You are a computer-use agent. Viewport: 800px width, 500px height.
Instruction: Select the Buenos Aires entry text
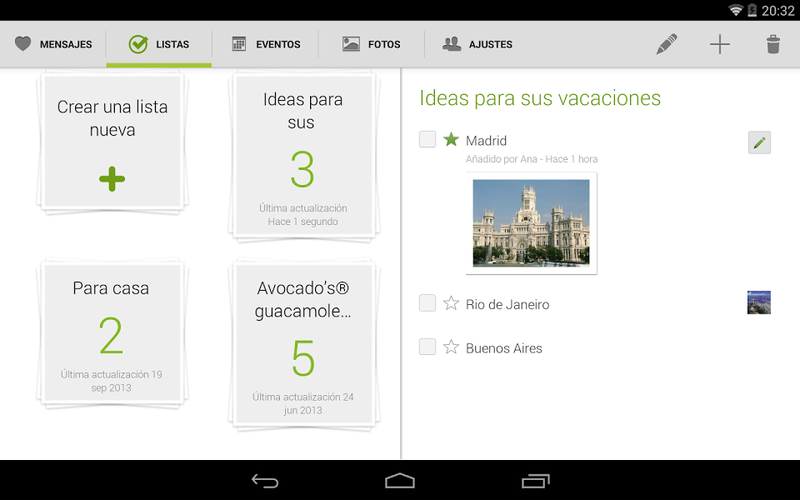504,348
